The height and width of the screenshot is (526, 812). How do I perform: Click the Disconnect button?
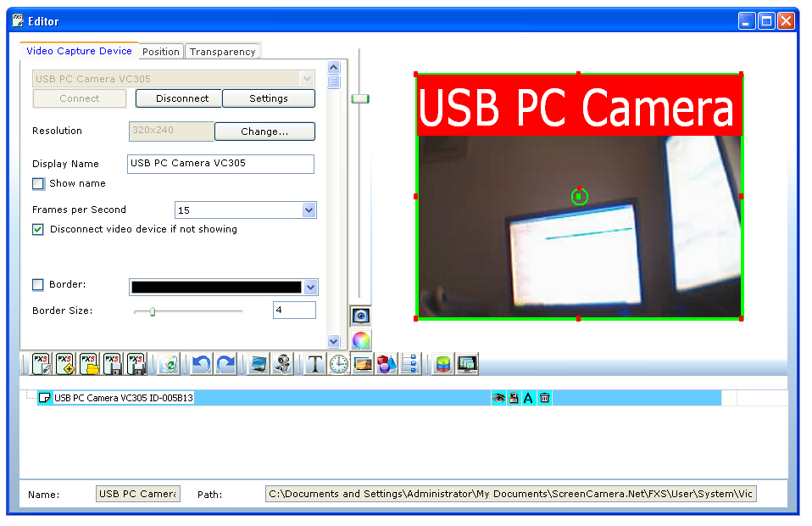178,98
